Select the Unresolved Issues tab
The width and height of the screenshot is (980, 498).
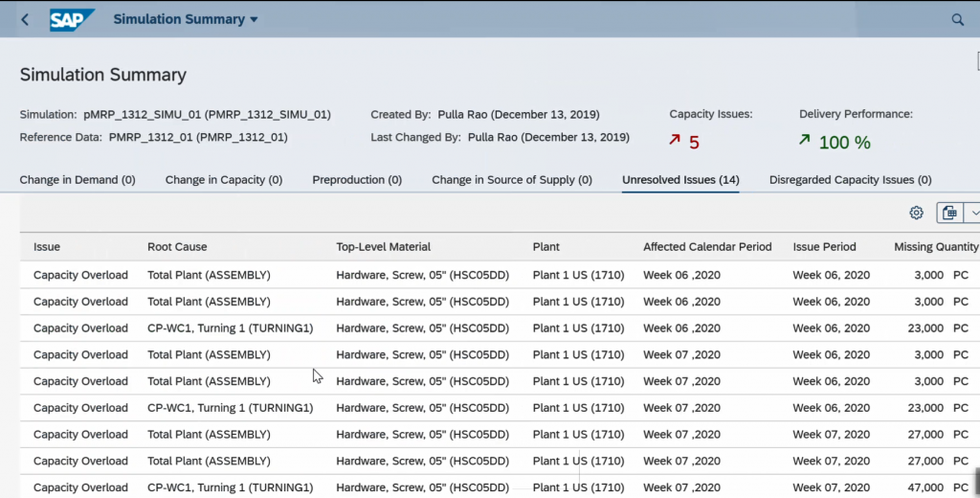coord(680,179)
